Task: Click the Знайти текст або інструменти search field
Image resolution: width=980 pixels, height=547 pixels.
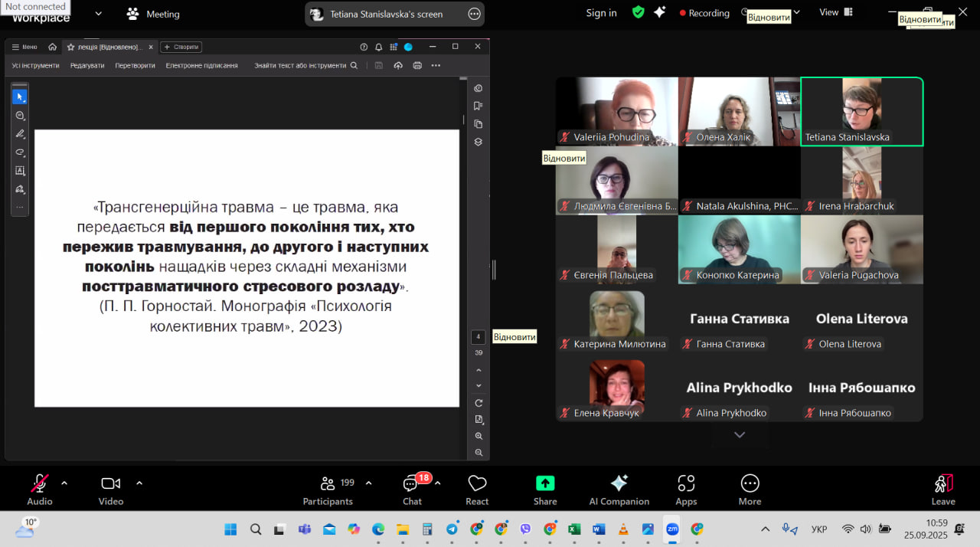Action: 305,66
